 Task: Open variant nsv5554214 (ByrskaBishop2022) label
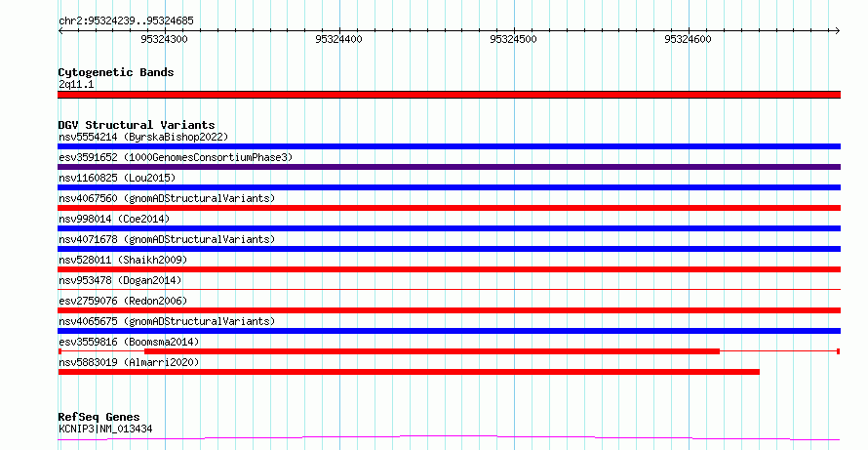143,137
